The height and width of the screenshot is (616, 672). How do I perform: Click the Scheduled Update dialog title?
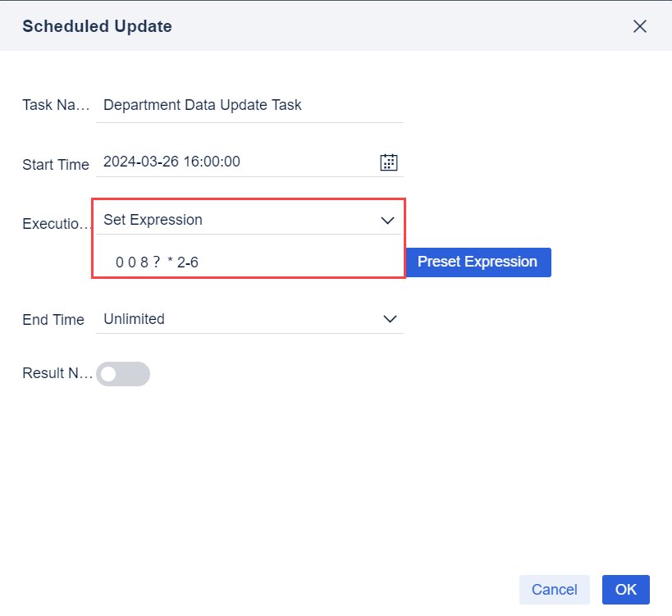pos(97,26)
